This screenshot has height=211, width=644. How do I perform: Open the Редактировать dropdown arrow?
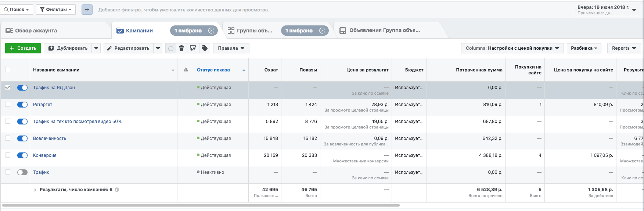click(158, 48)
